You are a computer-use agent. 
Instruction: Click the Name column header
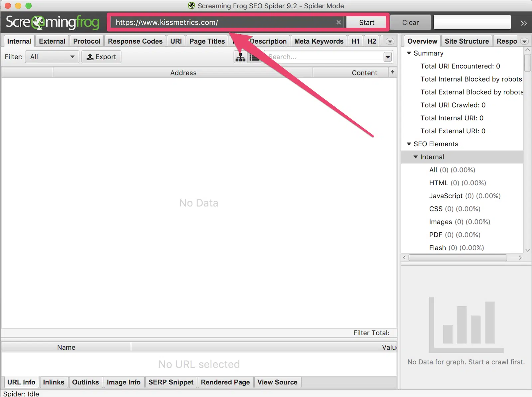click(x=66, y=347)
